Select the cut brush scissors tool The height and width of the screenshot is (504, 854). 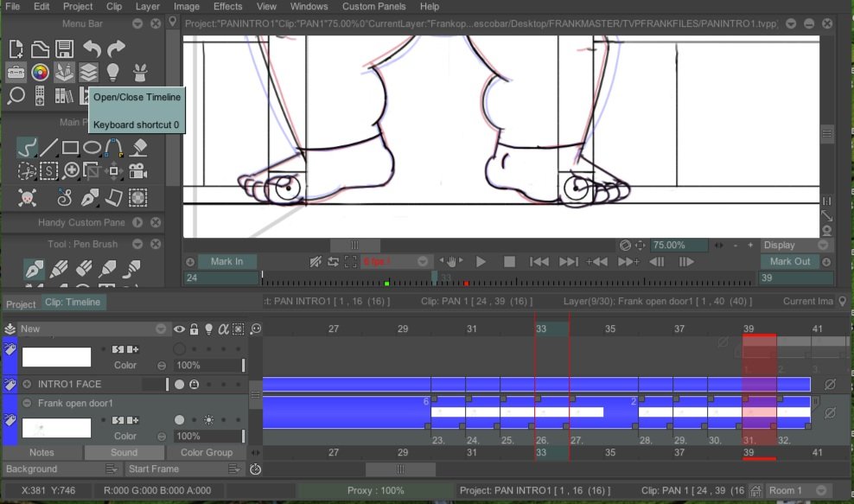coord(26,171)
